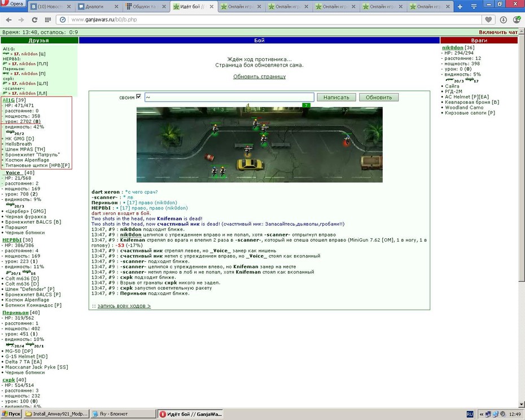Image resolution: width=525 pixels, height=420 pixels.
Task: Click the red-marked enemy soldier on map
Action: point(347,139)
